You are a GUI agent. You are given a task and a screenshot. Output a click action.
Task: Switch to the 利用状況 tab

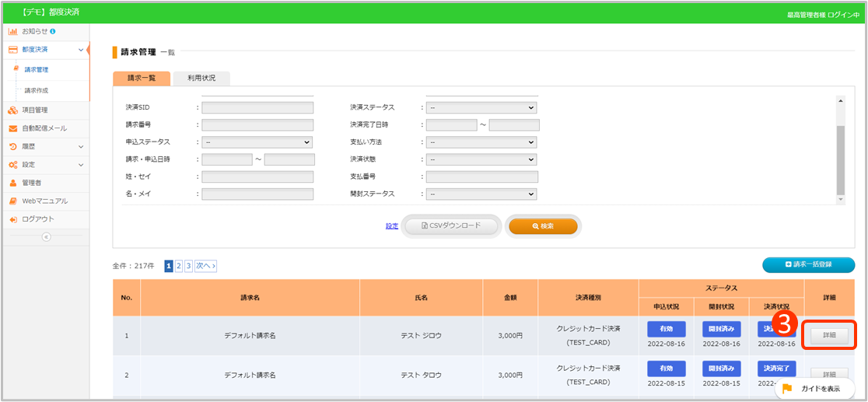pos(201,78)
